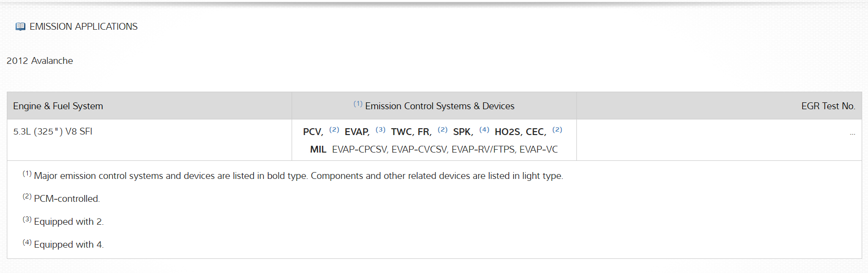
Task: Click the bold PCV device entry
Action: tap(313, 132)
